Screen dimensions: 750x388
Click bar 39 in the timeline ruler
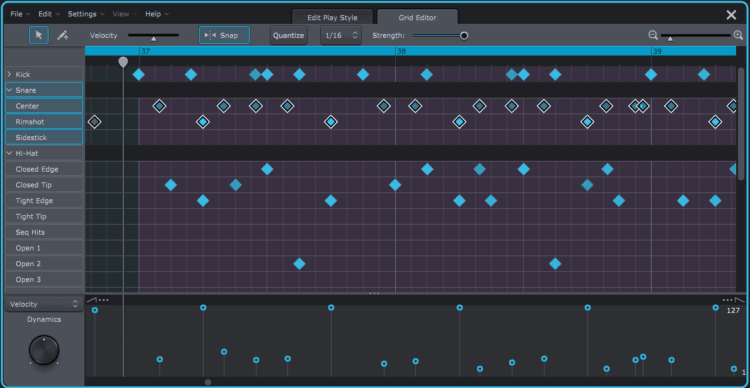pos(657,51)
